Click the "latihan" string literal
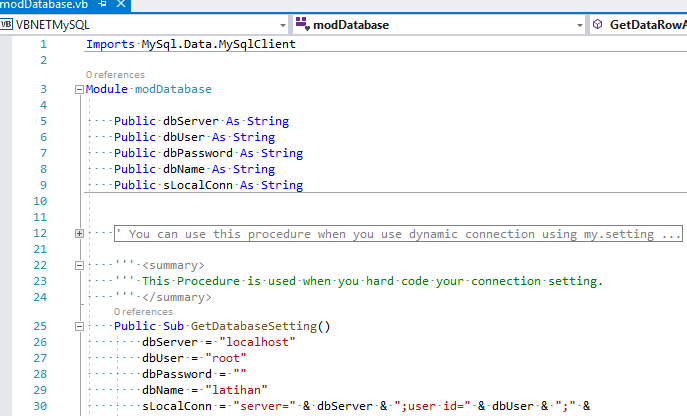687x416 pixels. [x=236, y=390]
